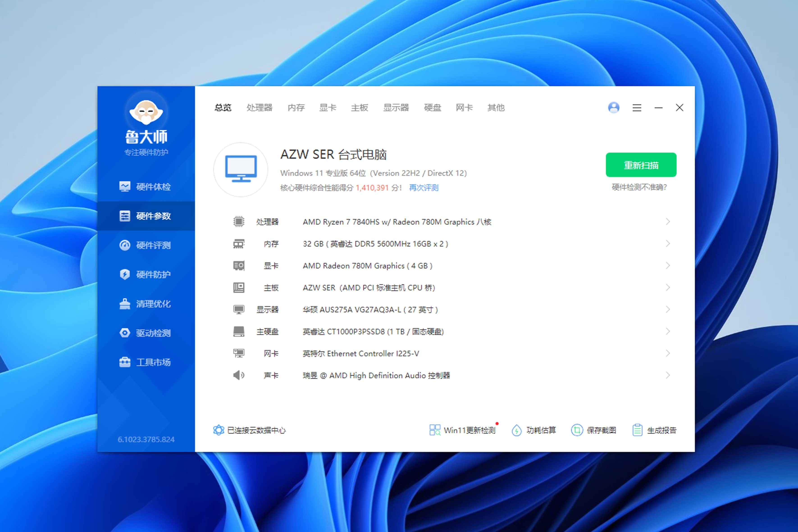
Task: Switch to the 主板 tab
Action: (x=359, y=108)
